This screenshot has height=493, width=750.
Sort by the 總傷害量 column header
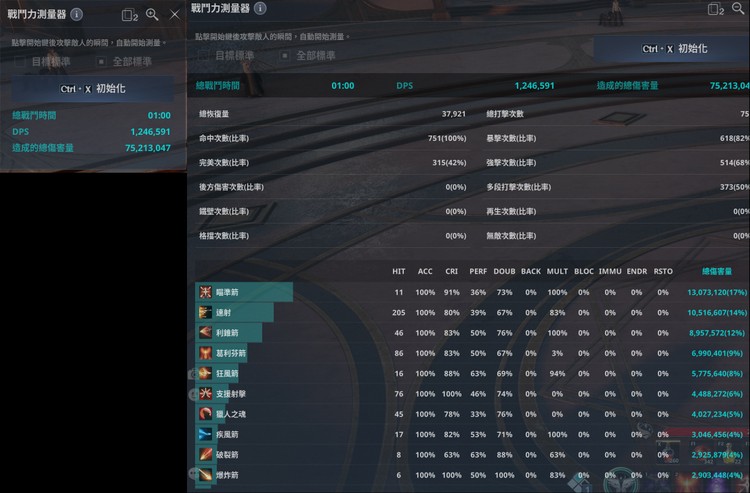click(717, 271)
